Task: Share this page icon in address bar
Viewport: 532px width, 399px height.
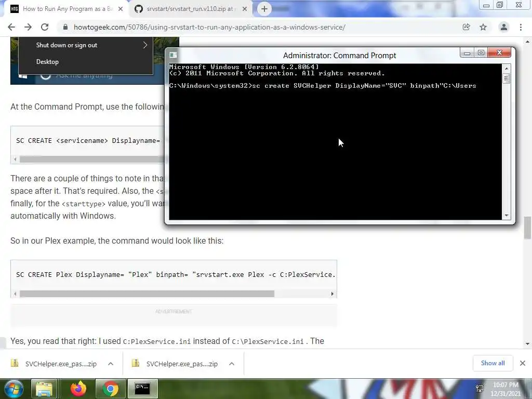Action: click(x=466, y=27)
